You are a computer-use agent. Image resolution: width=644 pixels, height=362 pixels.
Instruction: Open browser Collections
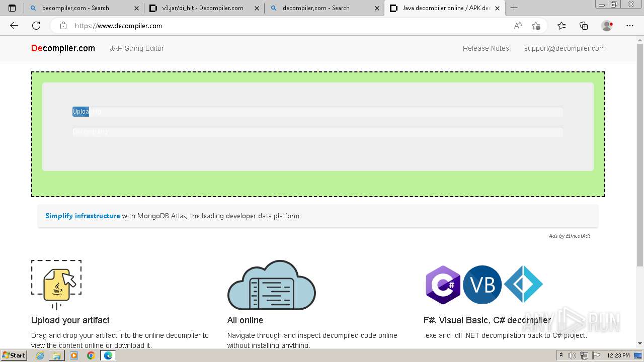tap(584, 26)
